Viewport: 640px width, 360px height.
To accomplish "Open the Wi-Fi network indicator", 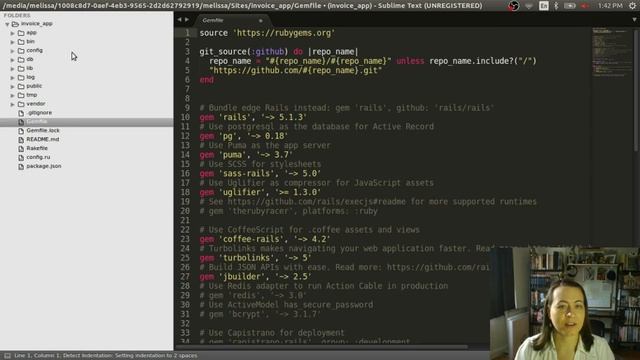I will click(x=529, y=6).
